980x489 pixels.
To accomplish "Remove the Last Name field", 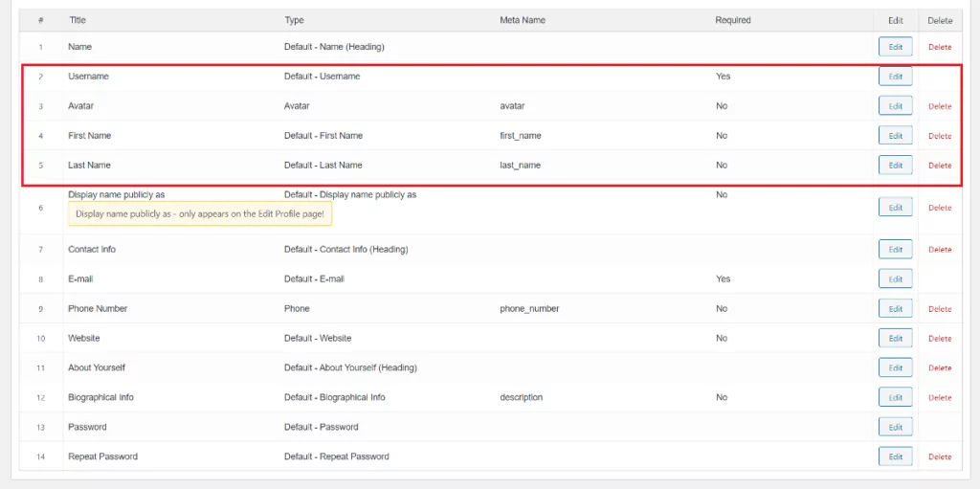I will pyautogui.click(x=940, y=166).
